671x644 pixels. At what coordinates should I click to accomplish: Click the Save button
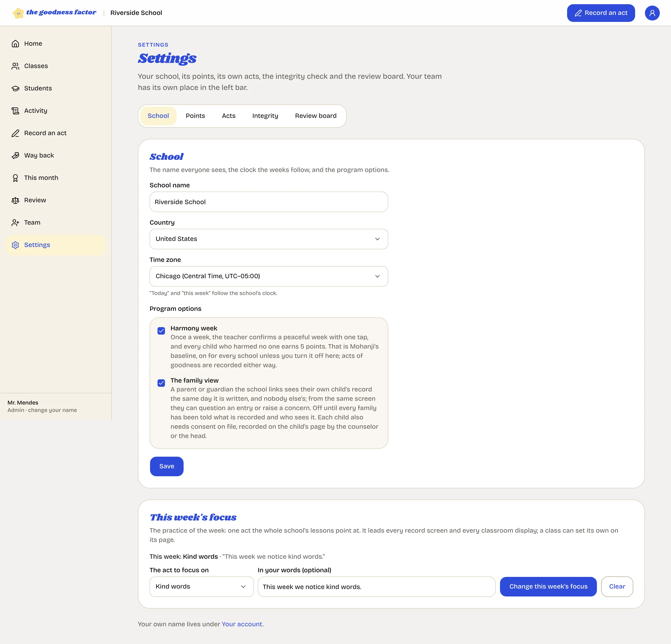pyautogui.click(x=167, y=466)
